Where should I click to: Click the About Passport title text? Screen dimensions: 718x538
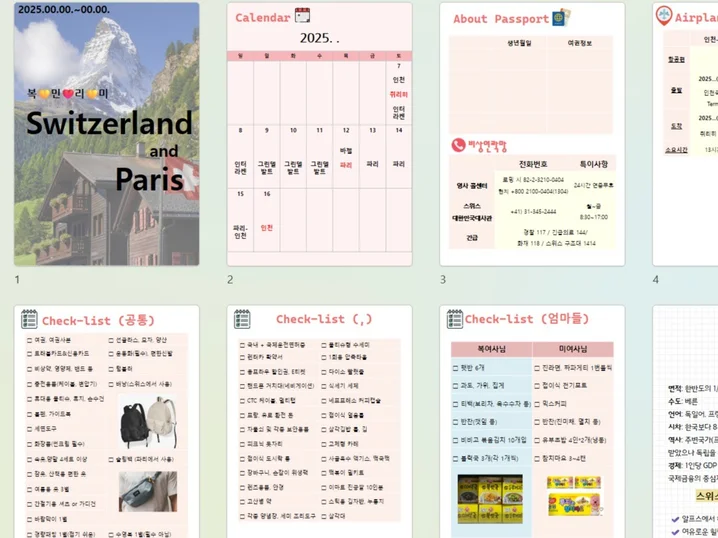pyautogui.click(x=501, y=19)
